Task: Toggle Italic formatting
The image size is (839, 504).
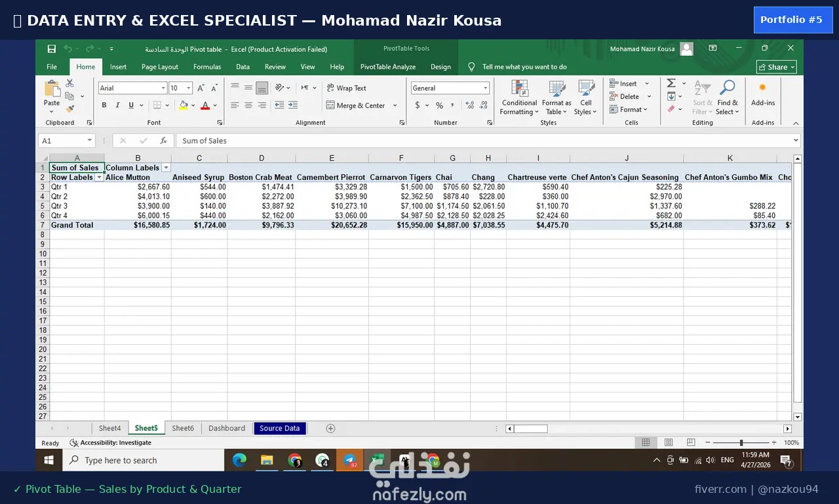Action: coord(117,105)
